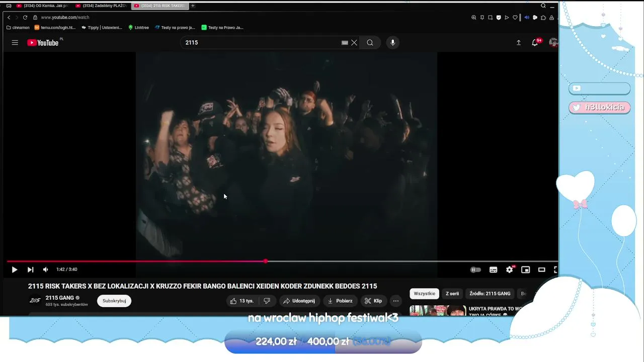Open the upload/create video icon
The image size is (644, 362).
coord(519,43)
